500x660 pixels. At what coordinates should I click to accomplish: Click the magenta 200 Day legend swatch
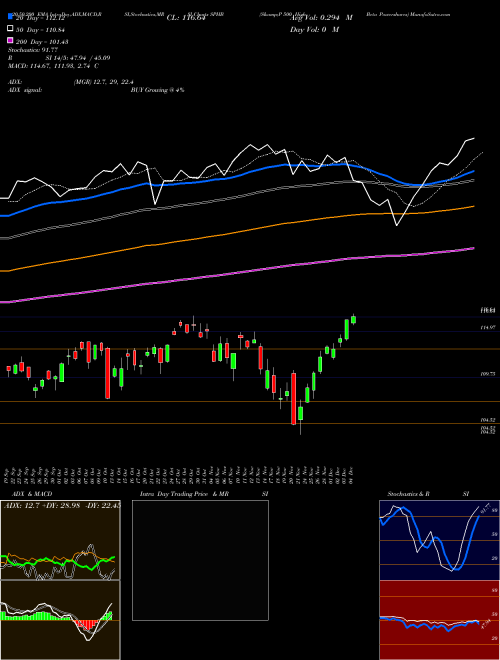[x=10, y=41]
